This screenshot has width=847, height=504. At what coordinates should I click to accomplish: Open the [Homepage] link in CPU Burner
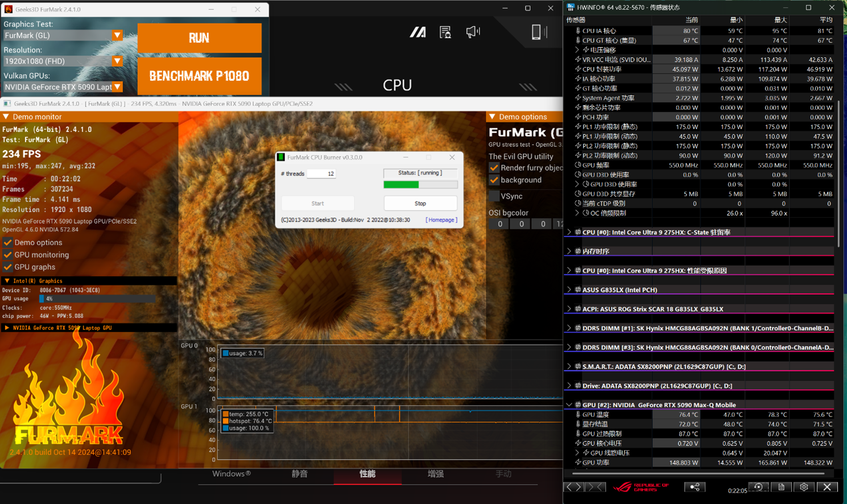(x=441, y=220)
